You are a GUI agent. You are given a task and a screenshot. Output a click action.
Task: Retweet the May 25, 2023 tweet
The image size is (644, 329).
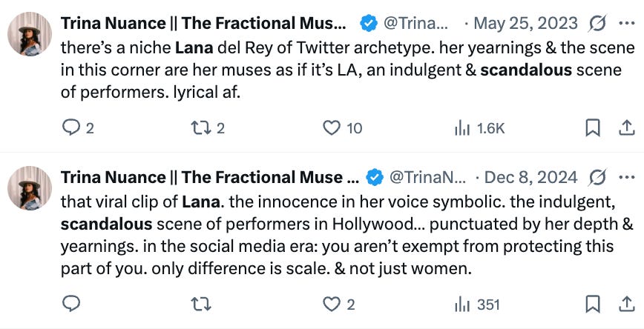pyautogui.click(x=201, y=128)
